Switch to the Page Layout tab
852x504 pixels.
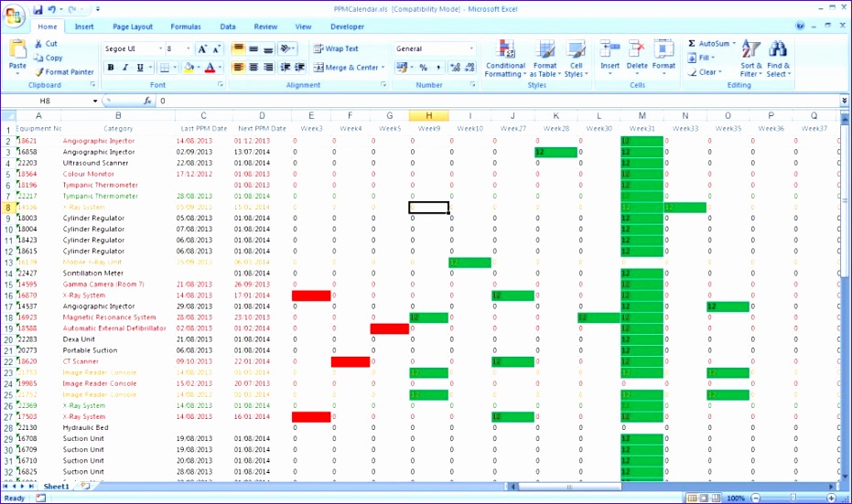(x=133, y=27)
